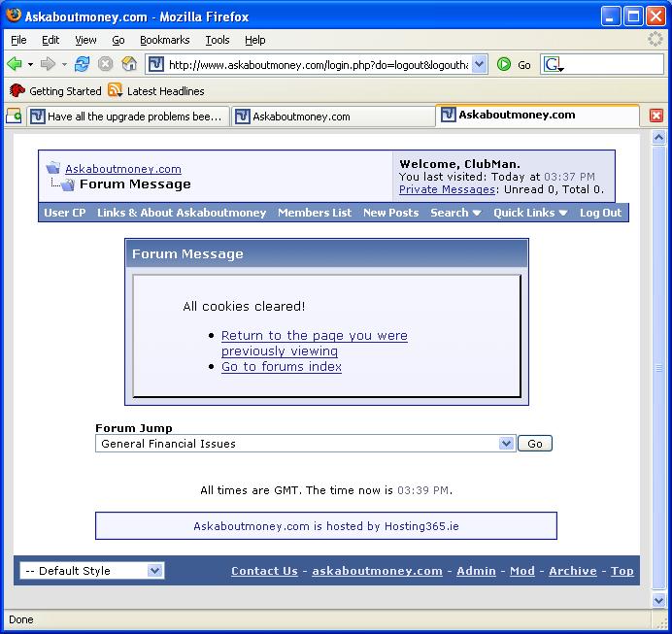Open Getting Started bookmark
672x634 pixels.
pos(55,91)
